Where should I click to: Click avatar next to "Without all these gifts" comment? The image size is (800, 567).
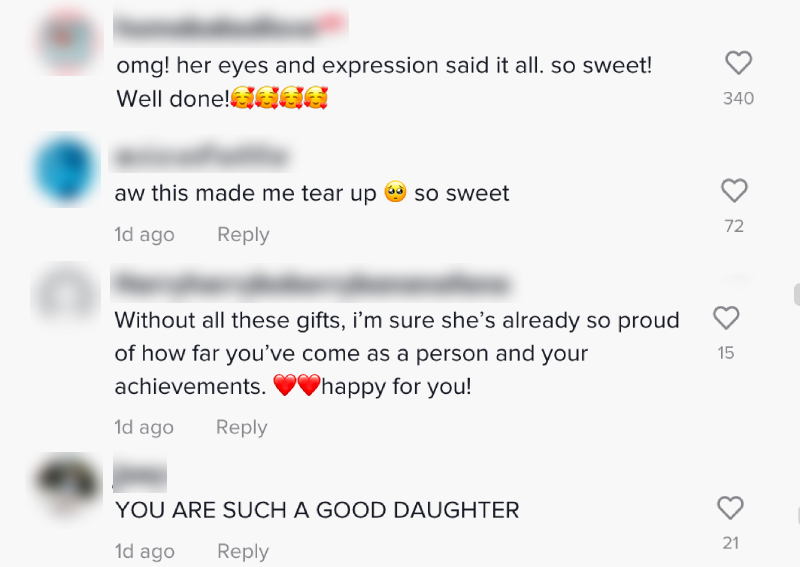66,297
